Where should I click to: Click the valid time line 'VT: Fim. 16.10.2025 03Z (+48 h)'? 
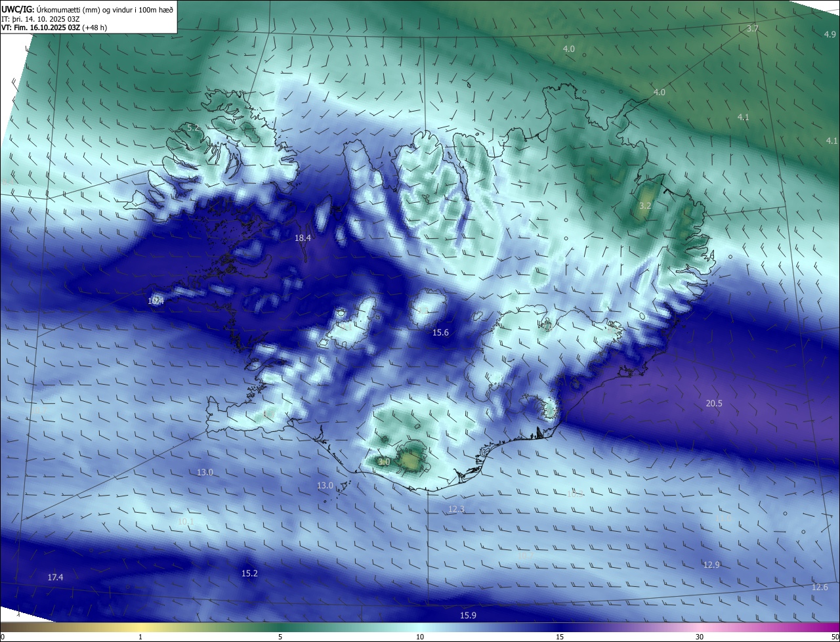tap(54, 28)
